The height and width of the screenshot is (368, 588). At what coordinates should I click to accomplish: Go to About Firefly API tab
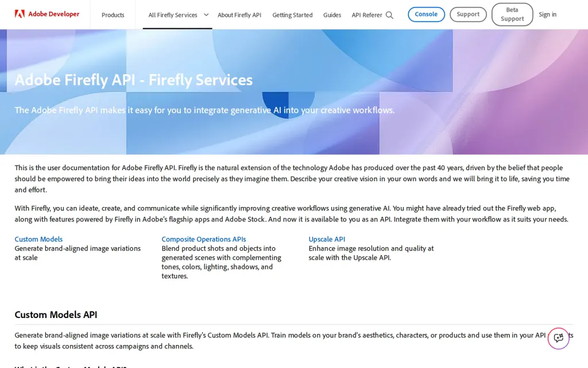pyautogui.click(x=239, y=15)
